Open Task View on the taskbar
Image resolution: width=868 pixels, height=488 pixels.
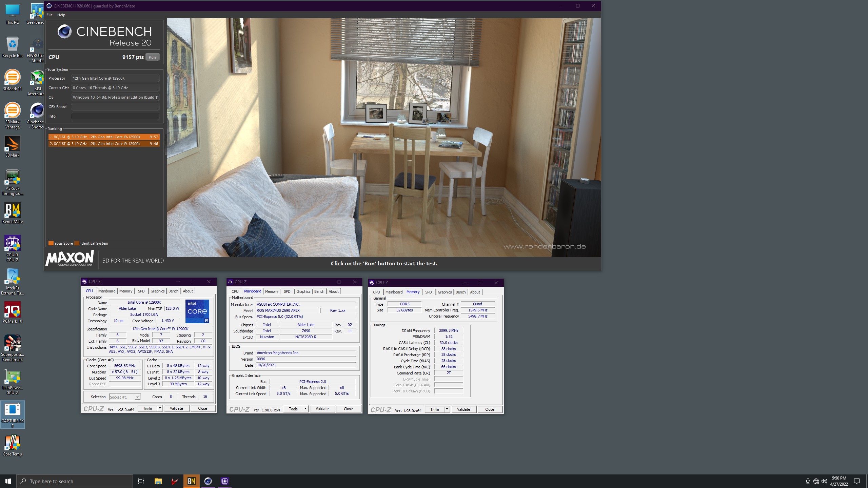coord(141,481)
